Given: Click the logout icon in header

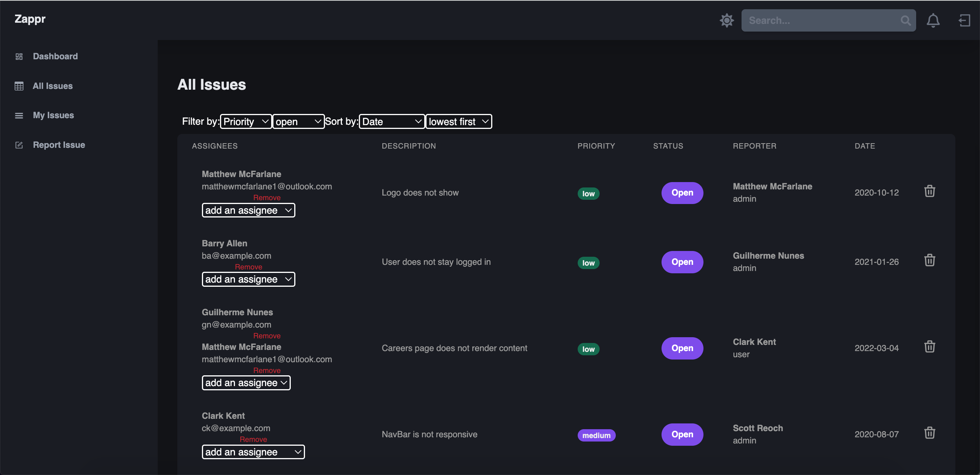Looking at the screenshot, I should tap(964, 20).
